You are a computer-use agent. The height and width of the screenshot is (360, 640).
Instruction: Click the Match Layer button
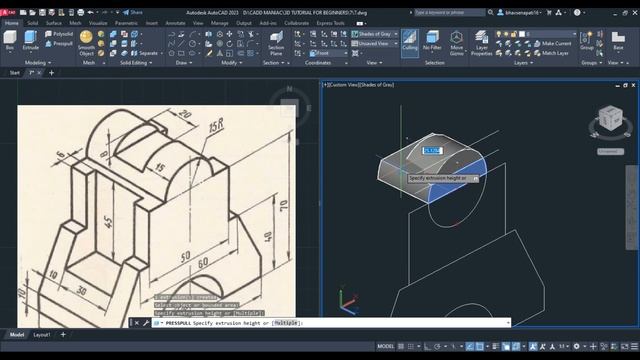(551, 53)
